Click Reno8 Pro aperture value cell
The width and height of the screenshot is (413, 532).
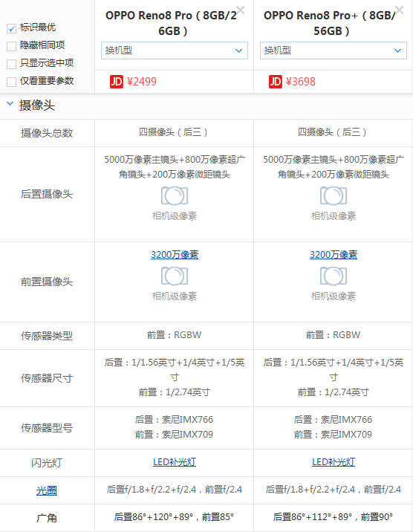(175, 490)
